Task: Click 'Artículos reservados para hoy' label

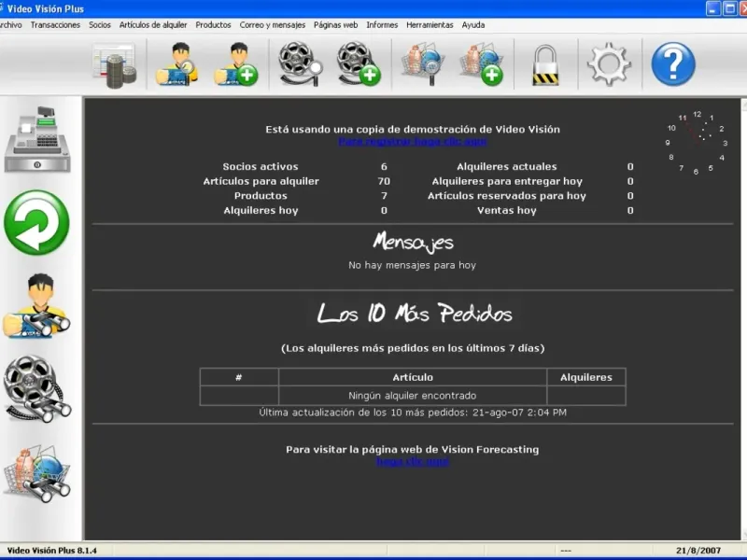Action: [507, 196]
